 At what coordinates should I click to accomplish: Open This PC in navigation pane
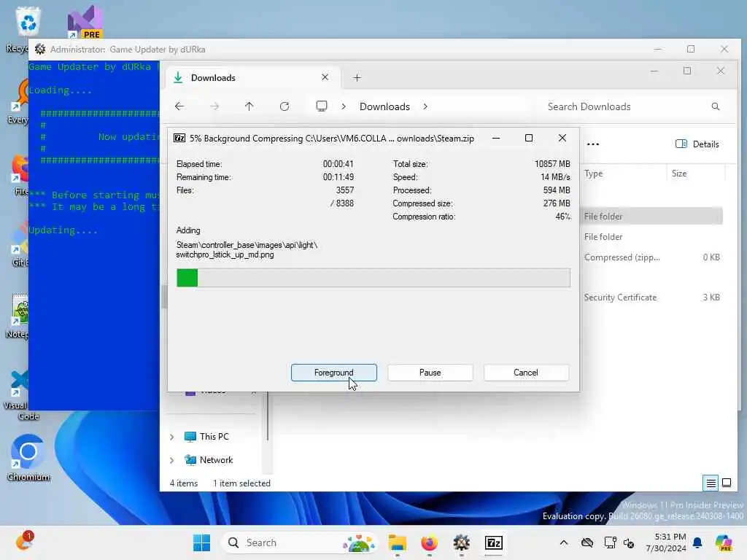206,436
